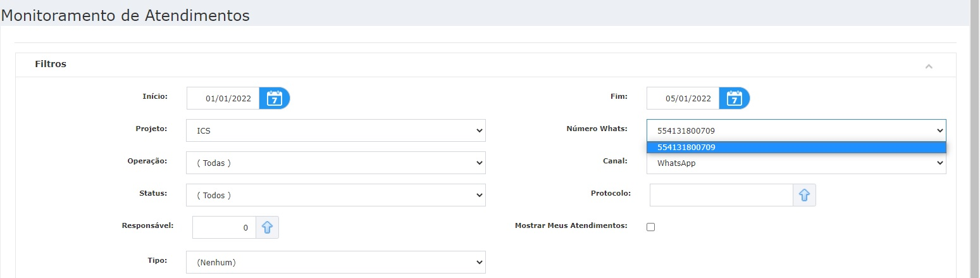Click the Mostrar Meus Atendimentos label
Screen dimensions: 980x278
(x=571, y=225)
